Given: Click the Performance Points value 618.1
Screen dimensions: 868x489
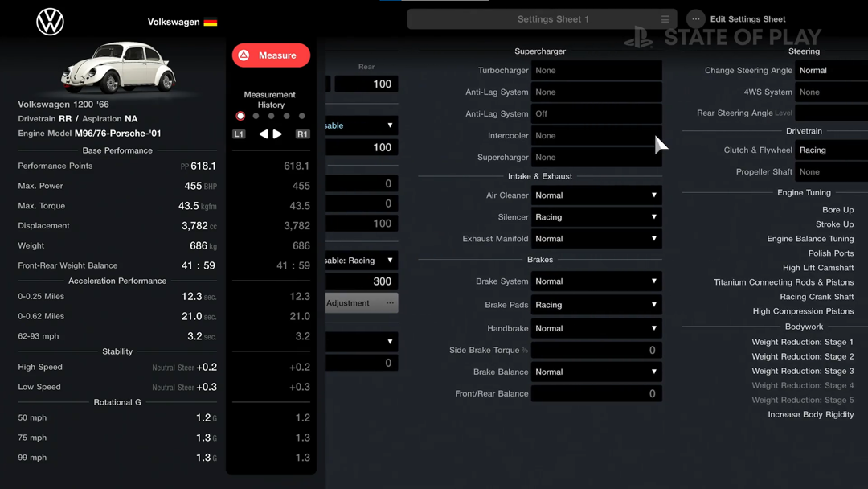Looking at the screenshot, I should point(203,166).
